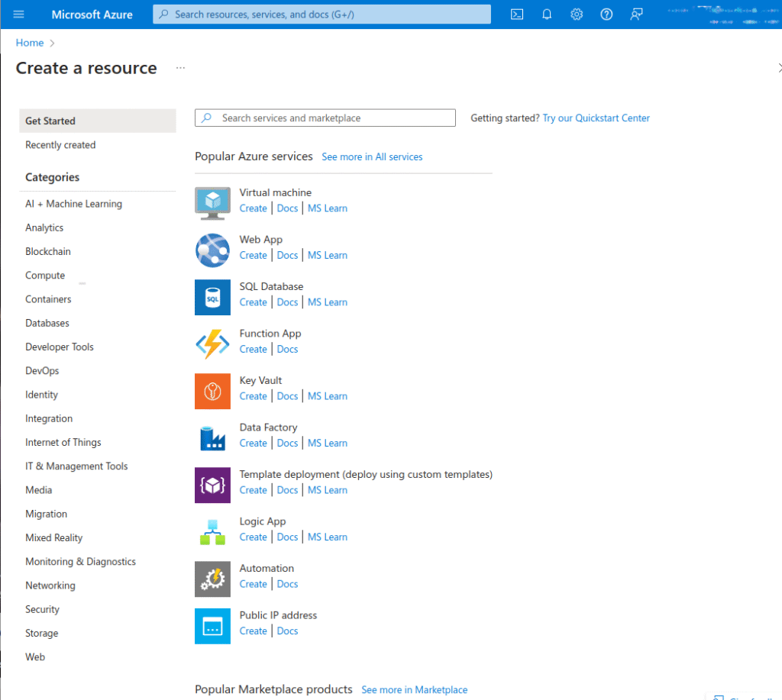
Task: Open the ellipsis menu beside Create a resource
Action: (x=180, y=68)
